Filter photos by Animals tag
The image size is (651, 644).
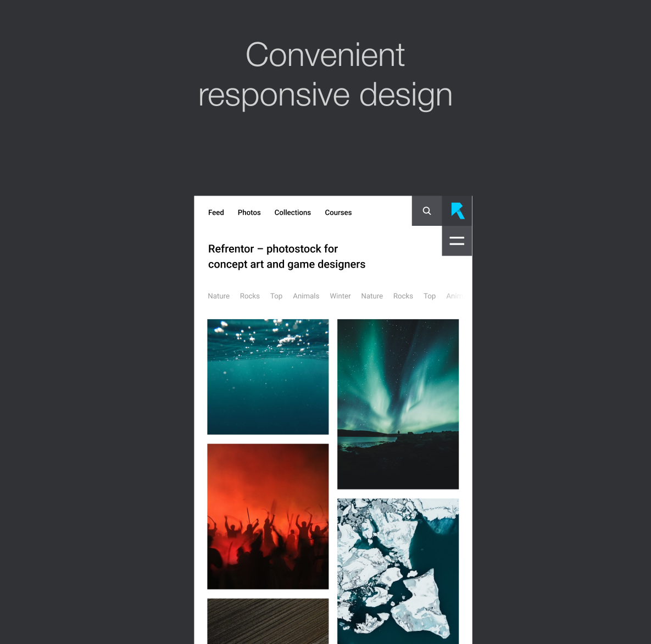pos(306,296)
